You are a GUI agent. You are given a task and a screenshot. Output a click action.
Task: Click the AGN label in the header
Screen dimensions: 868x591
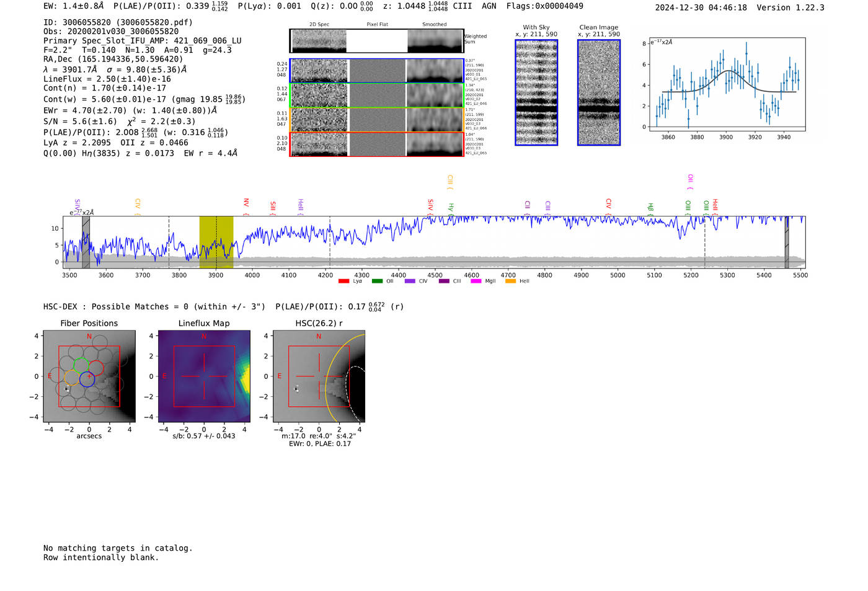point(489,6)
